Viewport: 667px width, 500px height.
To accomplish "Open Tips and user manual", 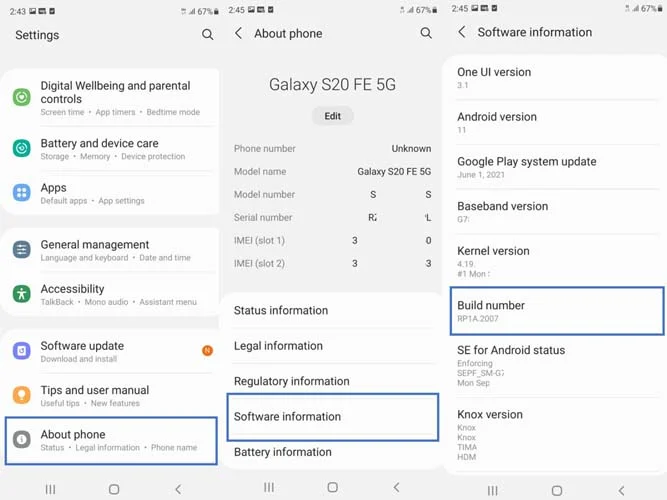I will point(111,396).
